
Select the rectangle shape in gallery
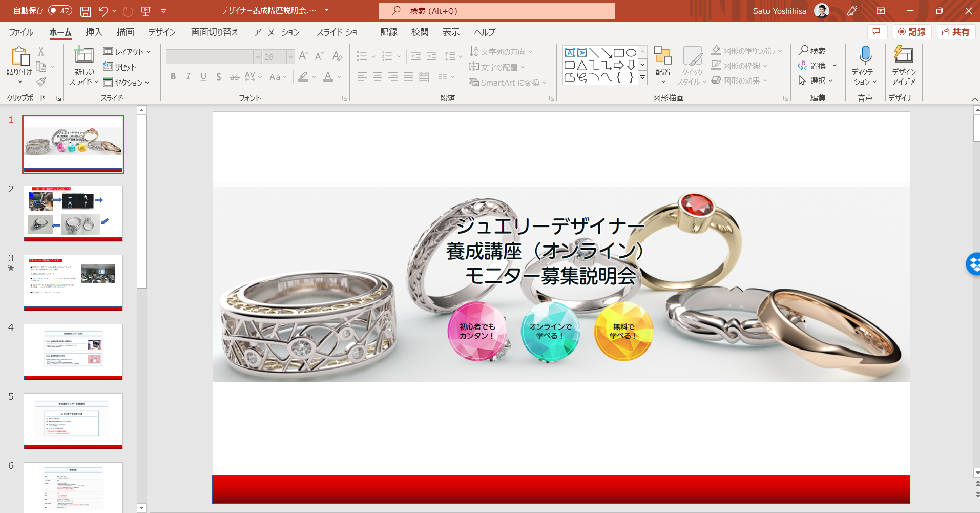[619, 53]
